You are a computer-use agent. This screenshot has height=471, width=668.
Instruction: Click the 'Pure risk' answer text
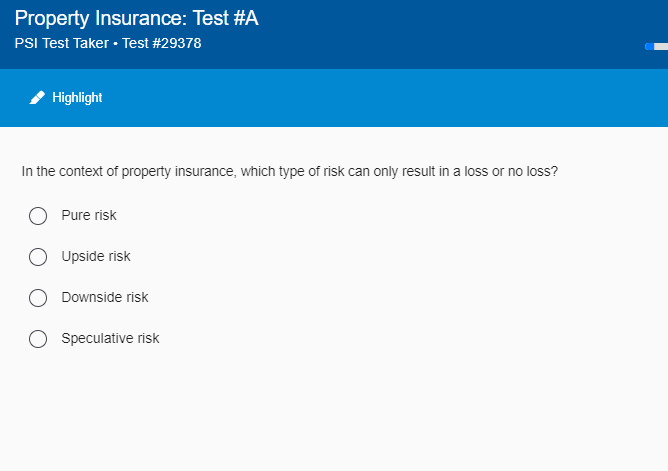coord(89,215)
